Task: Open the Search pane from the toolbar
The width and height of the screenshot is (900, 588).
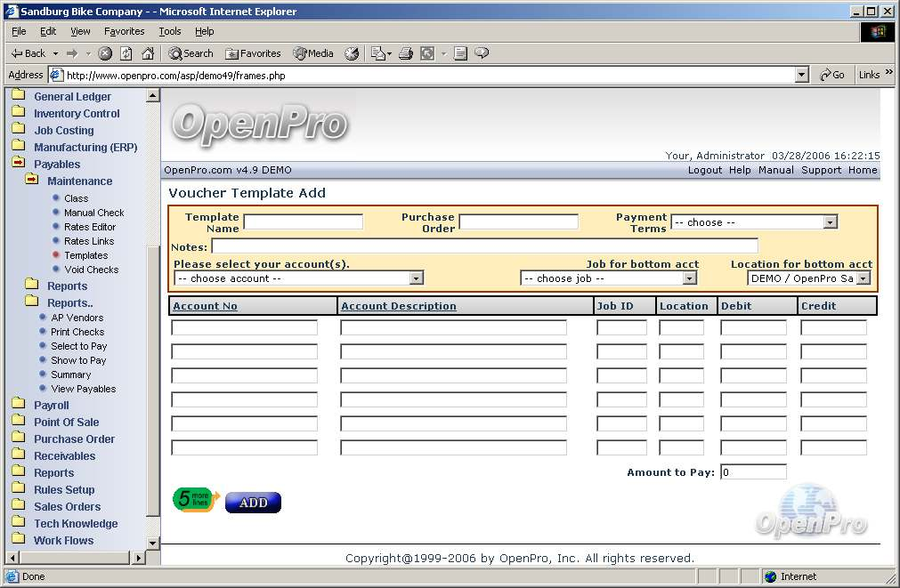Action: [191, 53]
